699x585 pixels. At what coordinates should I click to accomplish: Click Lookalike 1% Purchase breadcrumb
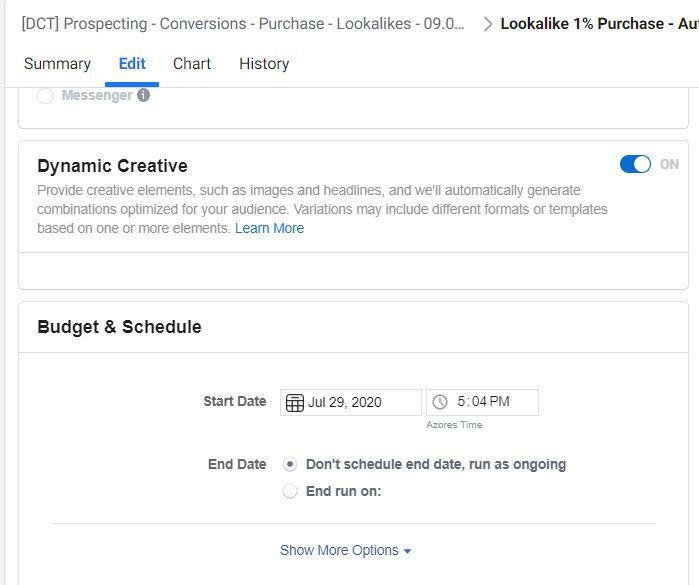598,24
